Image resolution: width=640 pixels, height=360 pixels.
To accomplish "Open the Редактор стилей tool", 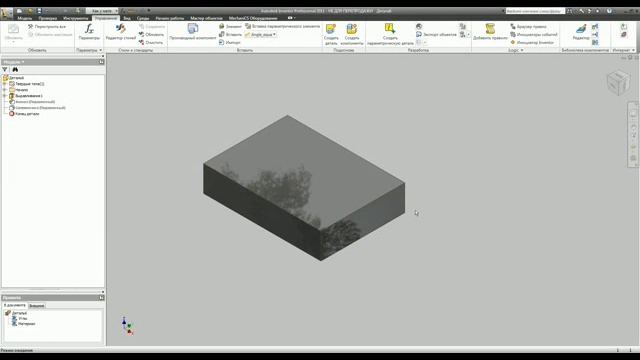I will [x=120, y=32].
